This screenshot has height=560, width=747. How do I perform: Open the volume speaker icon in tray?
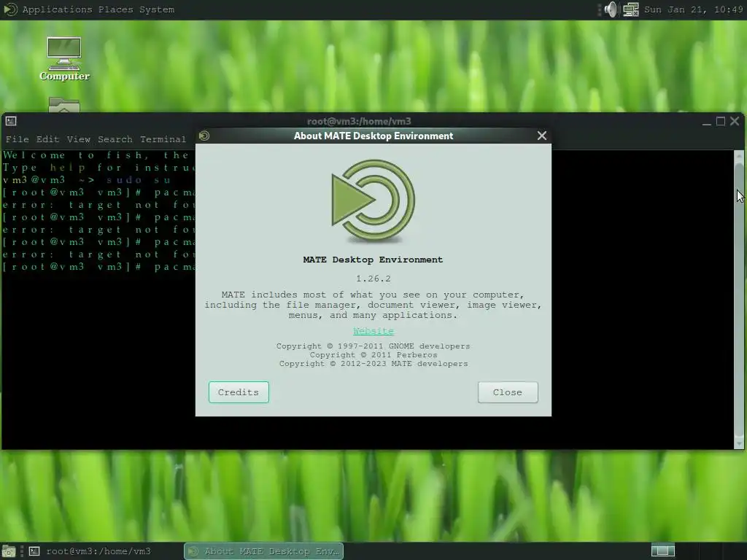pyautogui.click(x=611, y=9)
